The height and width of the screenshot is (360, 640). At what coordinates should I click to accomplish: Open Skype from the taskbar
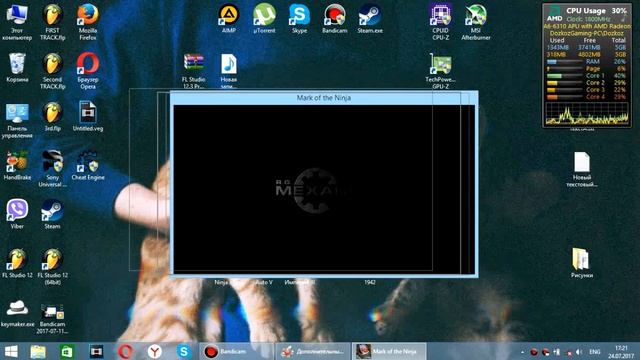184,351
